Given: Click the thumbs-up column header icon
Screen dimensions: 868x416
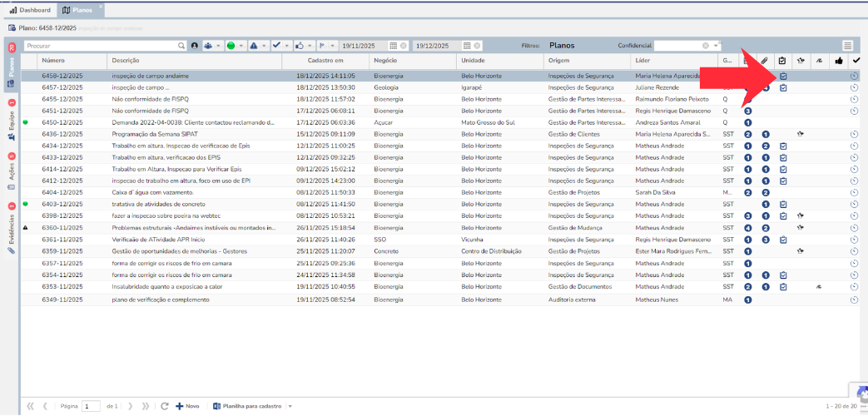Looking at the screenshot, I should (838, 61).
